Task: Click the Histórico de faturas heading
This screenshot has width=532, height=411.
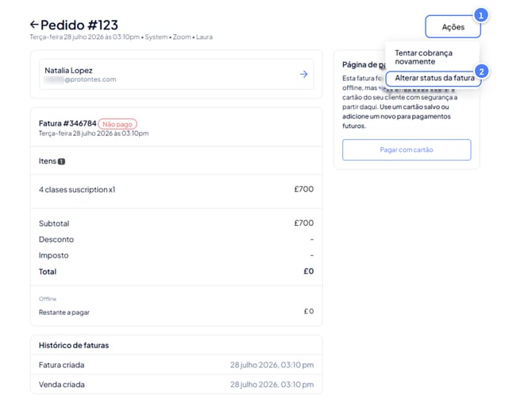Action: [x=74, y=346]
